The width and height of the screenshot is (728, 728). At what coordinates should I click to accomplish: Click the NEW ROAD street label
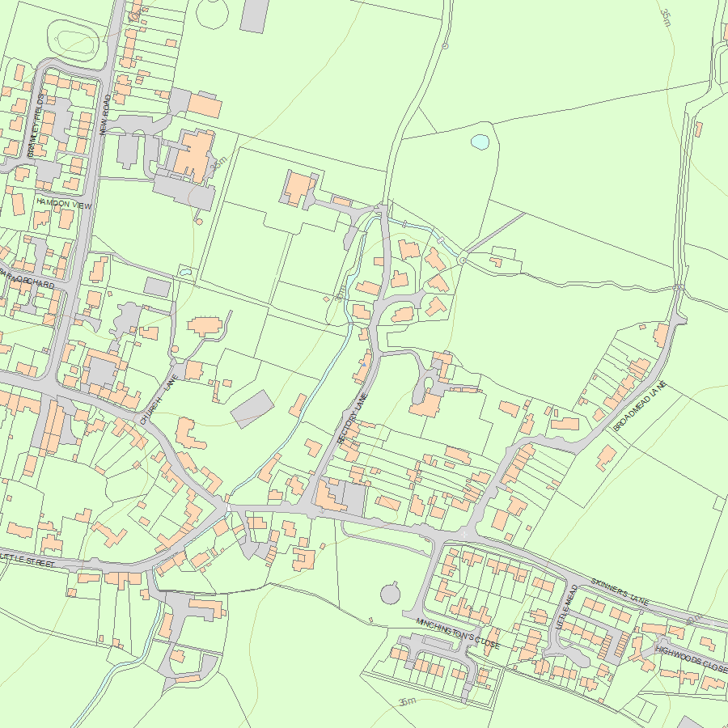coord(104,115)
